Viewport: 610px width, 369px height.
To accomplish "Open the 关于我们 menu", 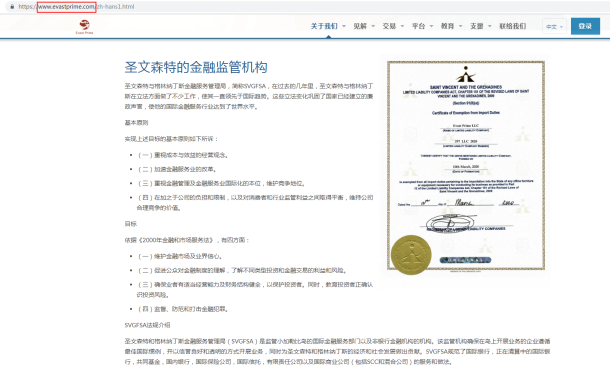I will 324,26.
